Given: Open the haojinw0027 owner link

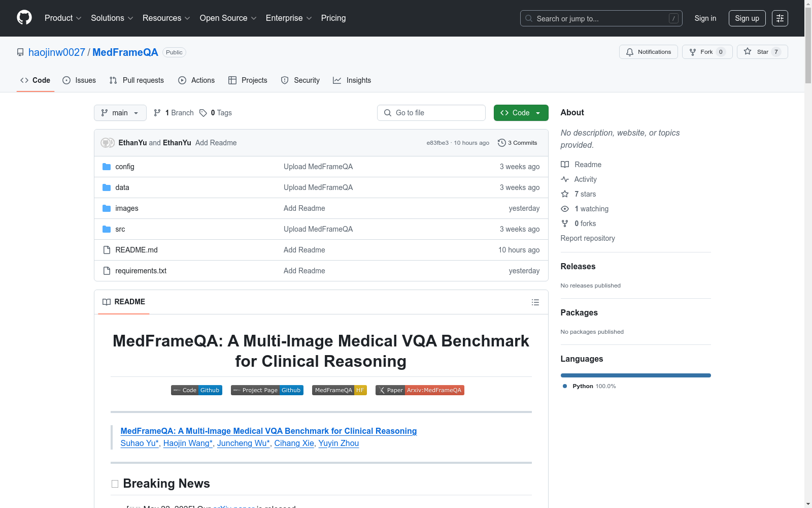Looking at the screenshot, I should (57, 52).
